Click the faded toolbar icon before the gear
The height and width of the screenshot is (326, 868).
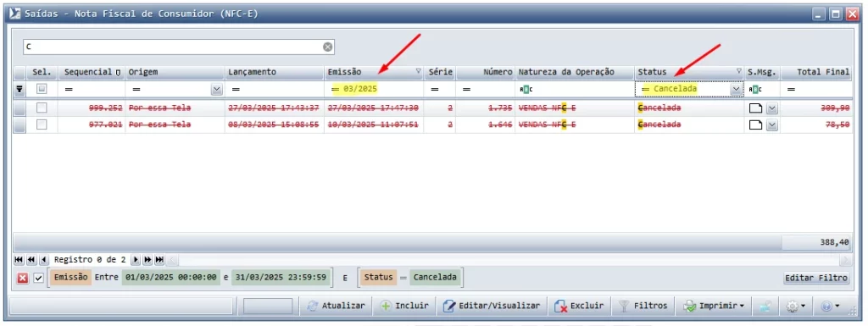click(x=765, y=306)
